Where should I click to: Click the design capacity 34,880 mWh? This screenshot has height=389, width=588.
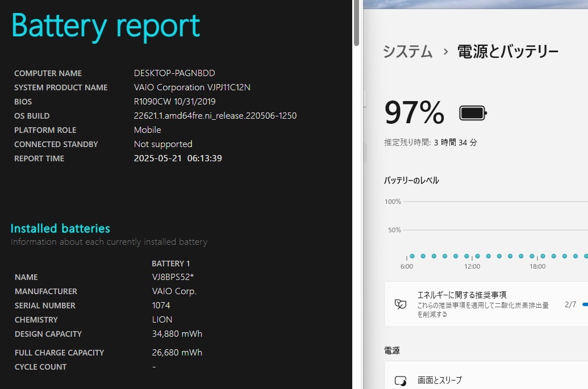click(177, 334)
